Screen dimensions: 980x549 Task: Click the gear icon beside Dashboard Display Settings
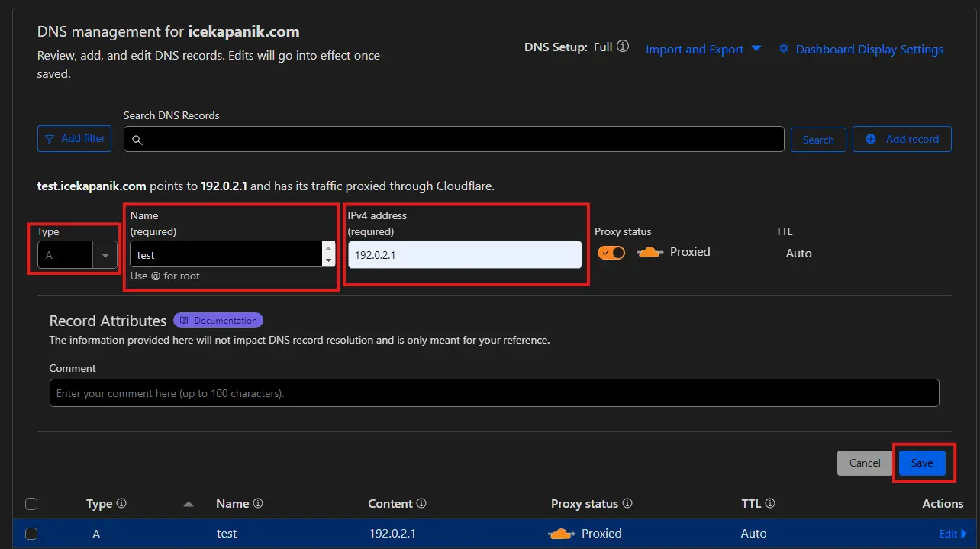(783, 49)
